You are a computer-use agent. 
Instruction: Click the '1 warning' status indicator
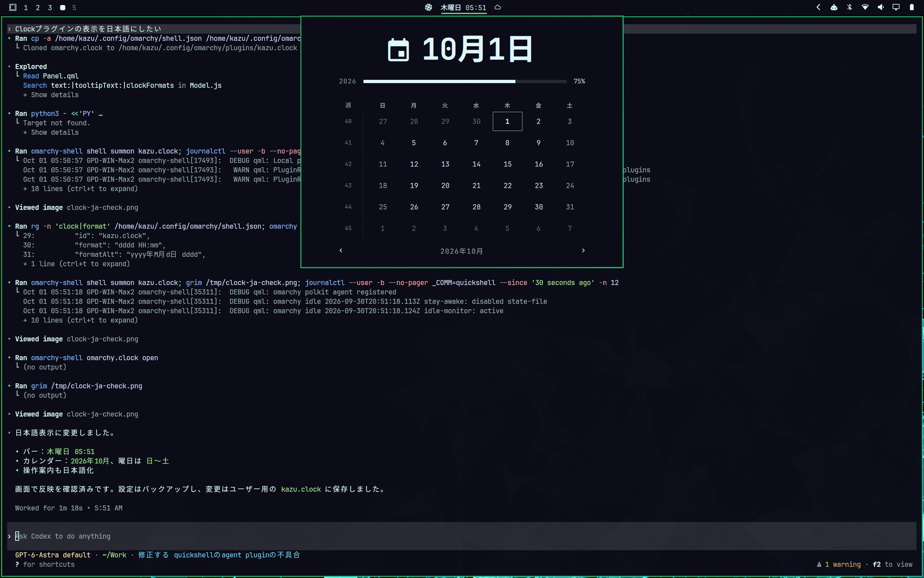pos(838,564)
